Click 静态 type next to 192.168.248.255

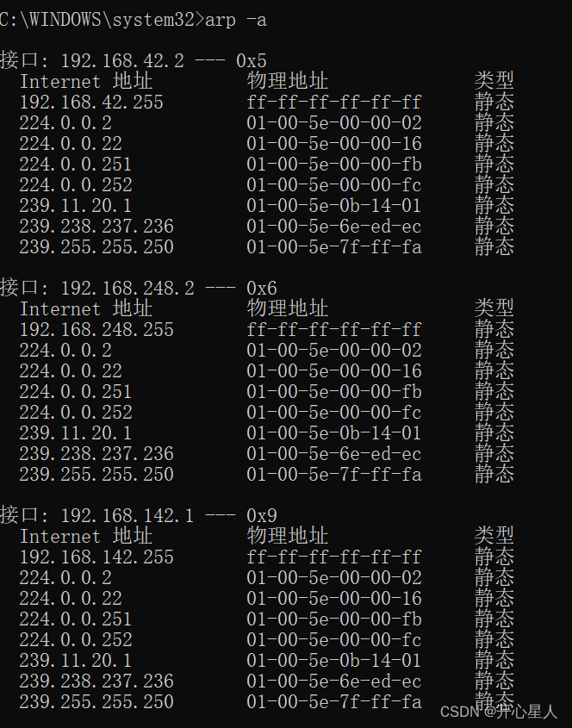click(x=494, y=330)
